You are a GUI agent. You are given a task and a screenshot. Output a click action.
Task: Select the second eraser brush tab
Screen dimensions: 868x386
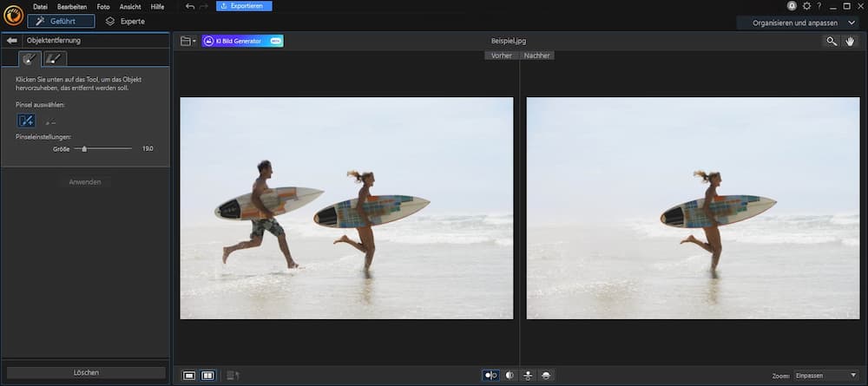point(54,59)
